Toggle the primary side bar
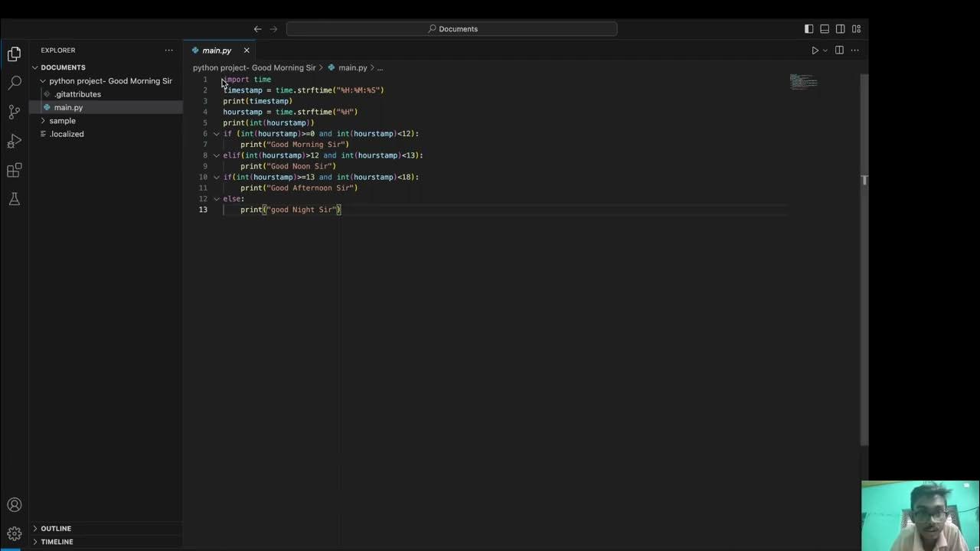The height and width of the screenshot is (551, 980). [808, 29]
